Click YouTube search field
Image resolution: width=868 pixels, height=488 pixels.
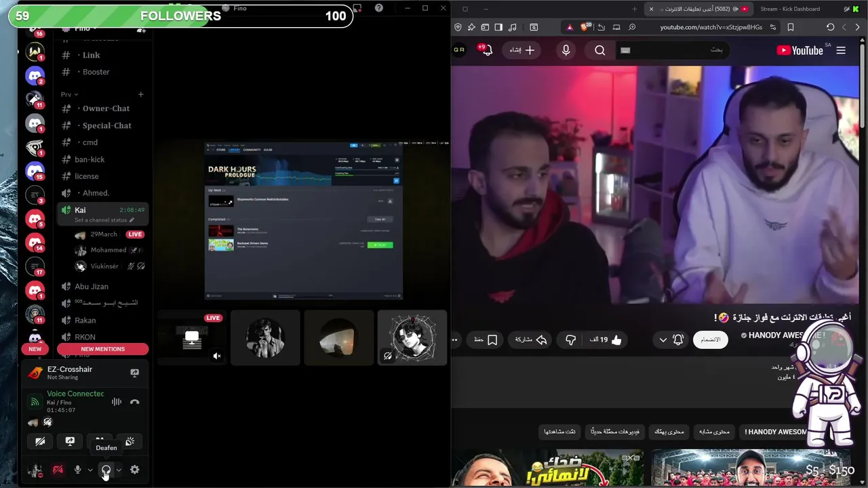(671, 50)
